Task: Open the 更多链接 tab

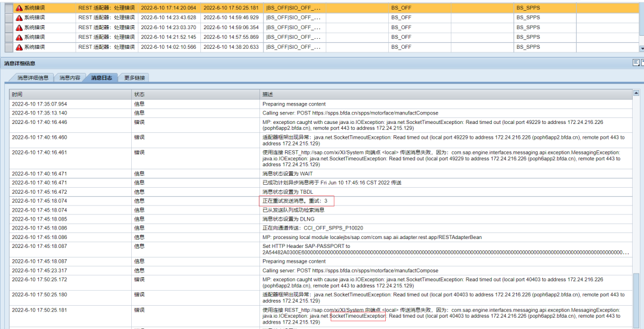Action: (x=135, y=77)
